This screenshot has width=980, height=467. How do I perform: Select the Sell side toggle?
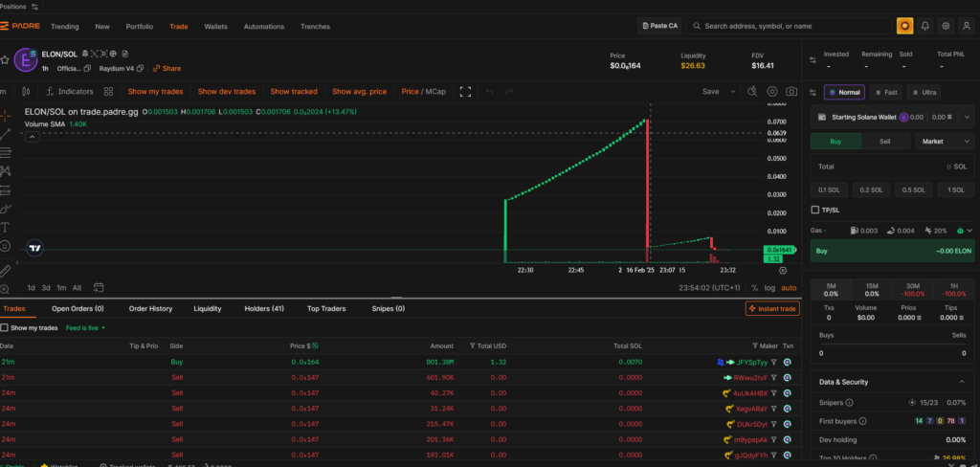coord(885,142)
